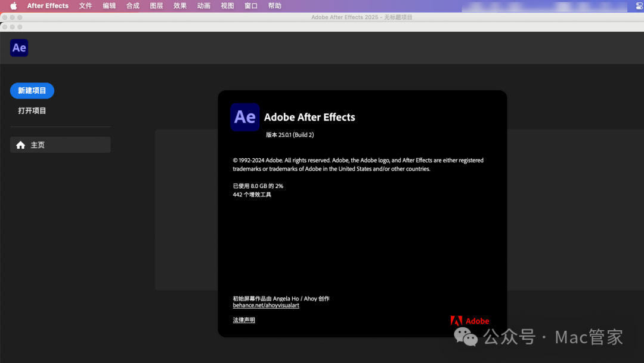Open the behance.net/ahoyvisualart link

pos(266,306)
